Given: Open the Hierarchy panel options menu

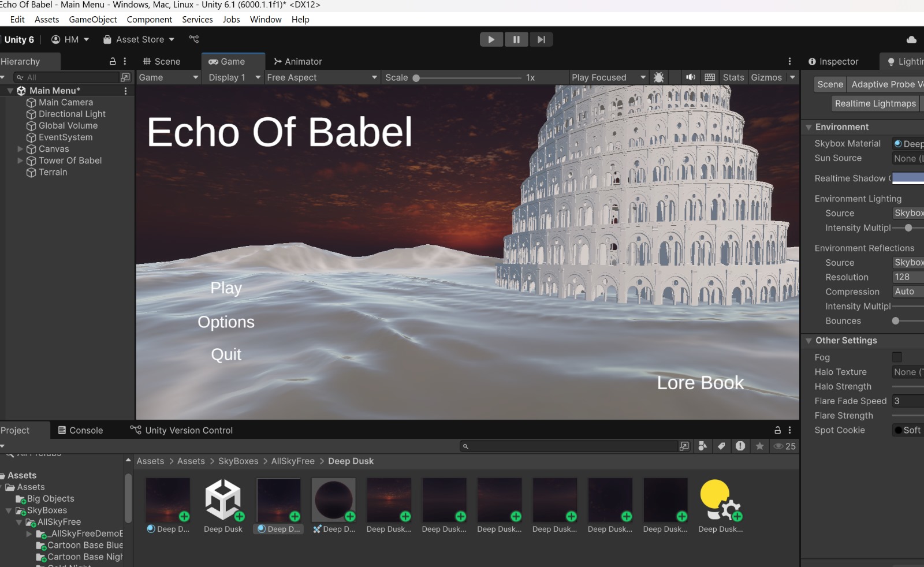Looking at the screenshot, I should (125, 61).
